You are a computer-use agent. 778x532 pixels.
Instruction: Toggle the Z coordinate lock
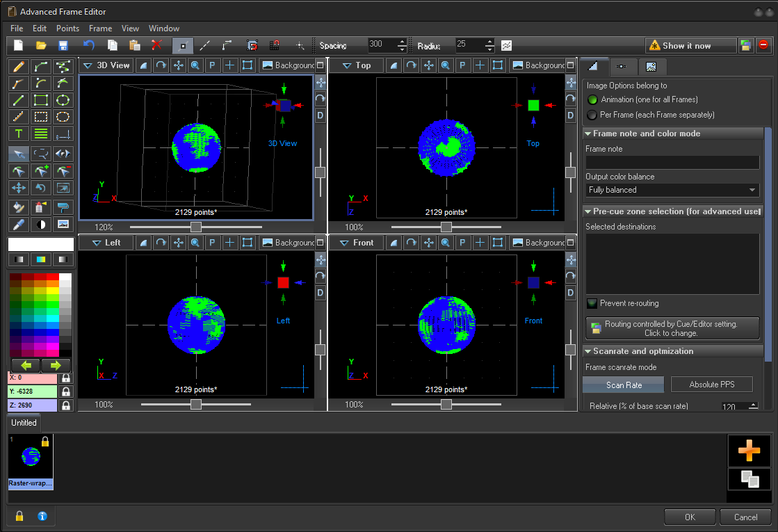click(x=65, y=405)
